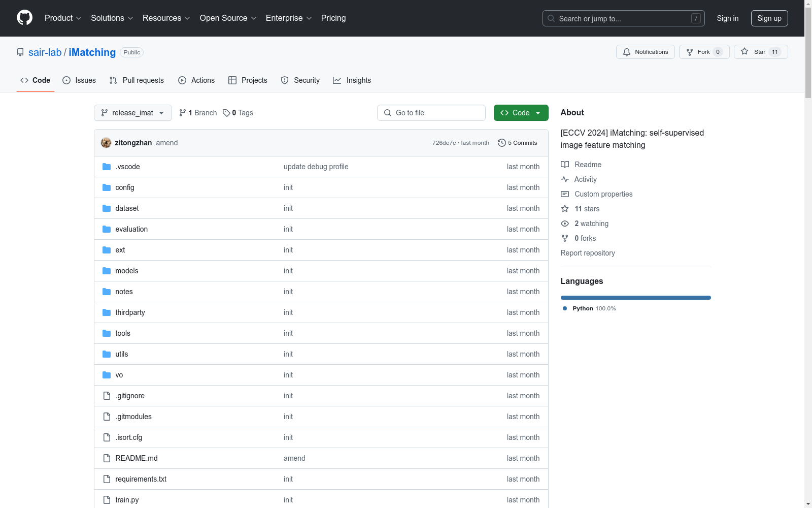Screen dimensions: 812x508
Task: Click the Pricing link
Action: [333, 18]
